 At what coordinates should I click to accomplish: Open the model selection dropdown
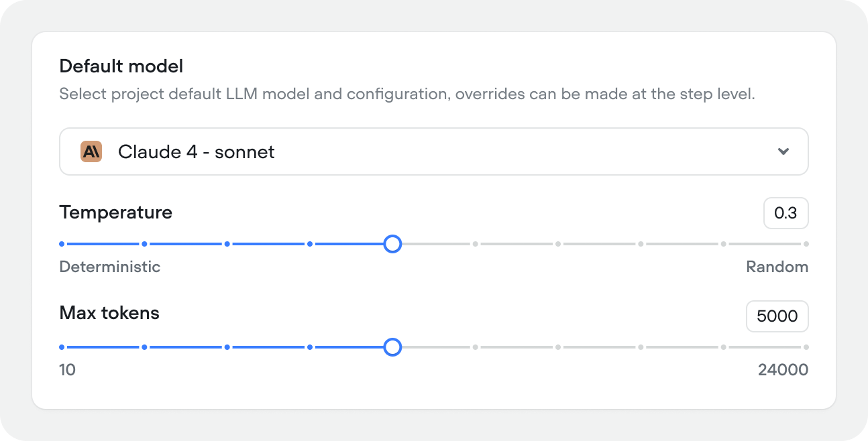(x=434, y=151)
